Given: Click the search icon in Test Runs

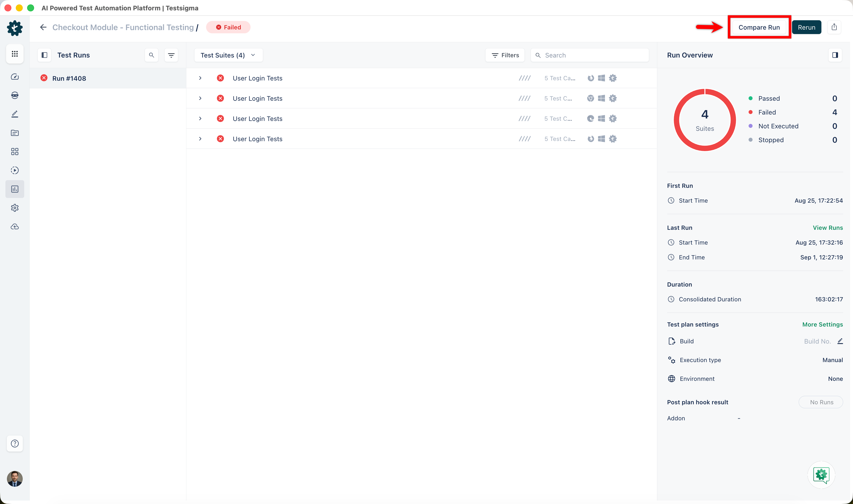Looking at the screenshot, I should pyautogui.click(x=152, y=55).
